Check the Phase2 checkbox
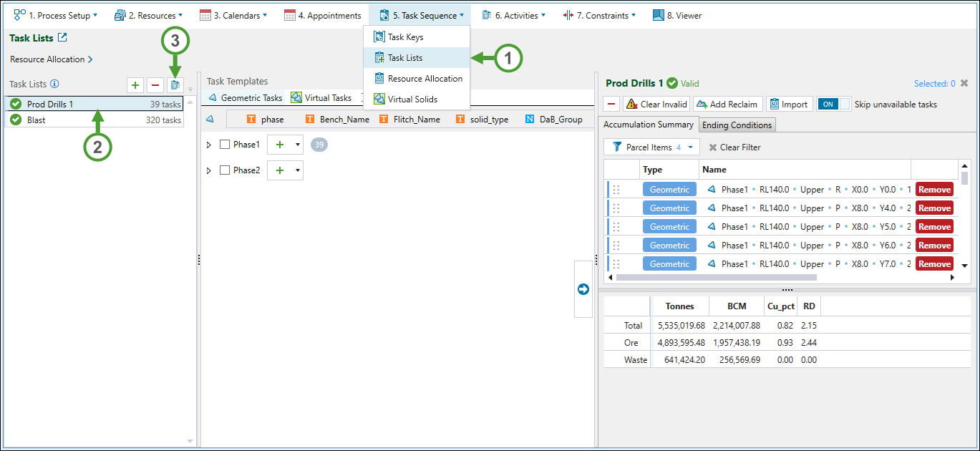 (225, 170)
